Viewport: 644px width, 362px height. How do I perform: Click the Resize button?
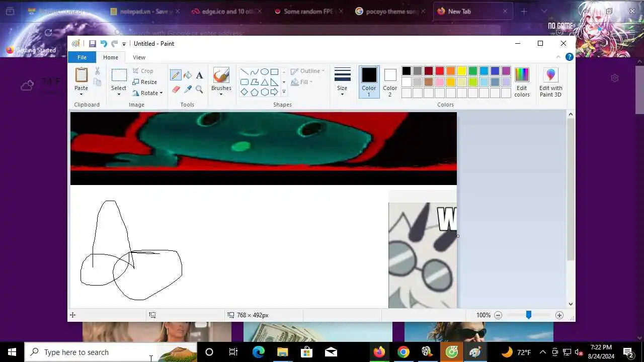click(x=145, y=82)
